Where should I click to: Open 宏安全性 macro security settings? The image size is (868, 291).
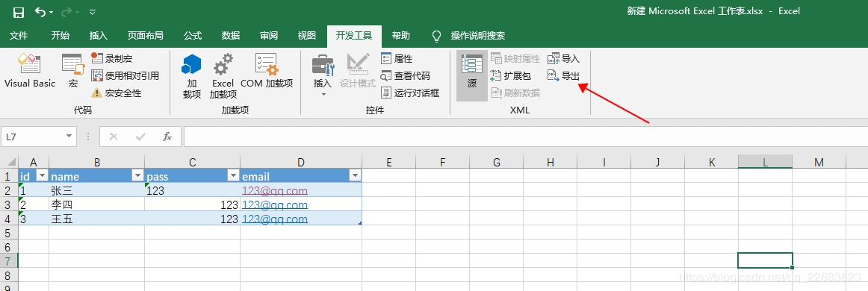(117, 93)
